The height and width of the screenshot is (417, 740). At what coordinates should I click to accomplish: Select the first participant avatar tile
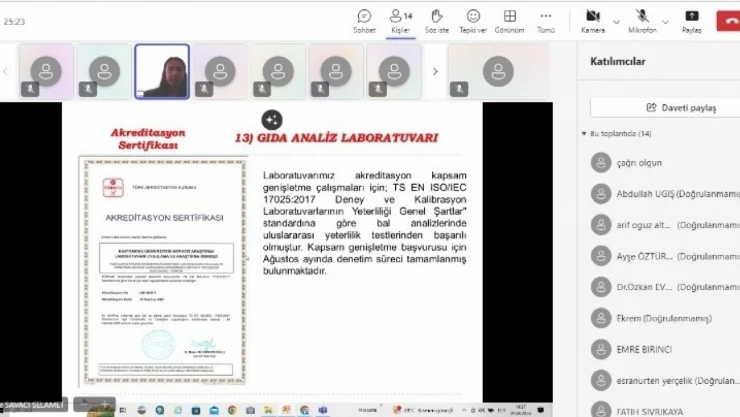coord(46,72)
